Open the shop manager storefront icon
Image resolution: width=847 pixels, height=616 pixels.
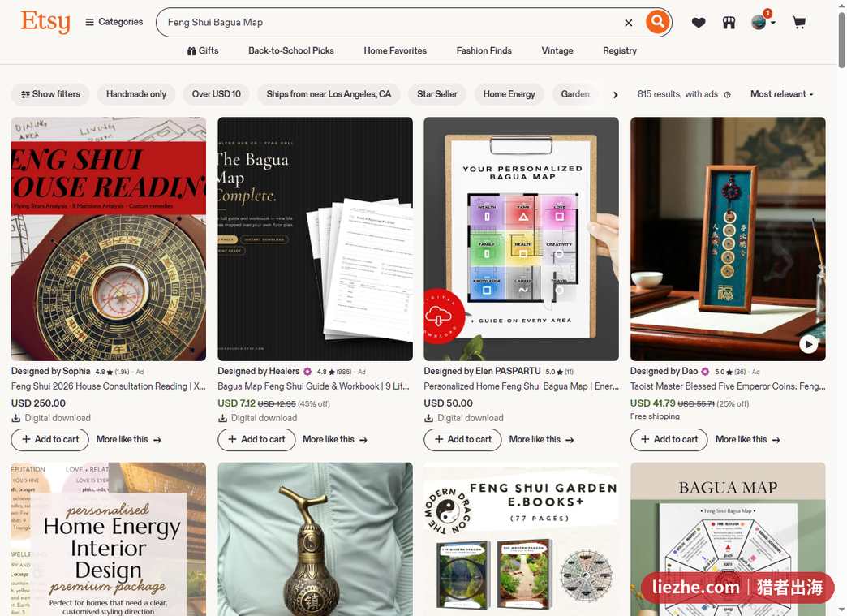point(729,22)
